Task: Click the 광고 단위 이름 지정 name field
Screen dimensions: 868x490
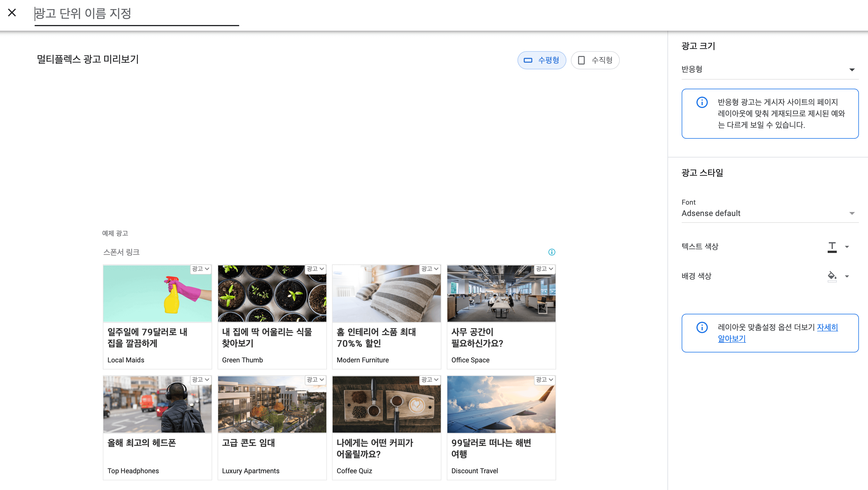Action: point(136,13)
